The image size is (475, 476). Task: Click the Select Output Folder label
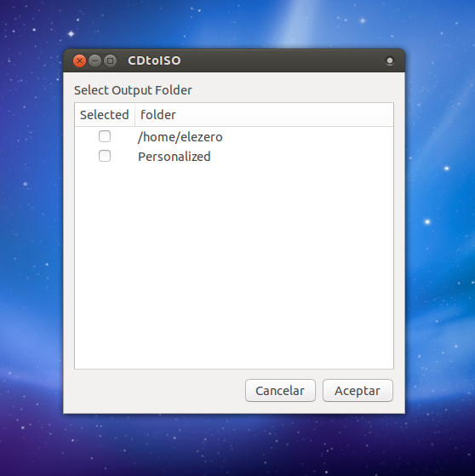pos(133,90)
